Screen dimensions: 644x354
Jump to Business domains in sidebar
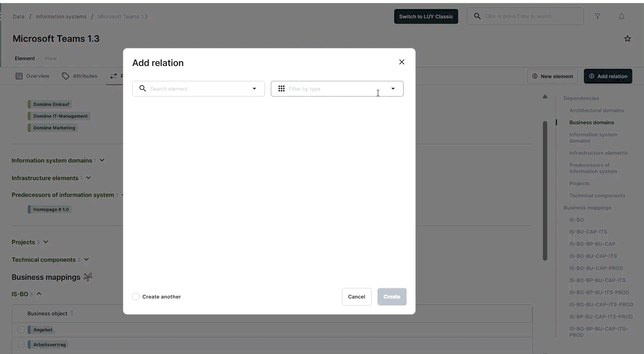(x=591, y=122)
